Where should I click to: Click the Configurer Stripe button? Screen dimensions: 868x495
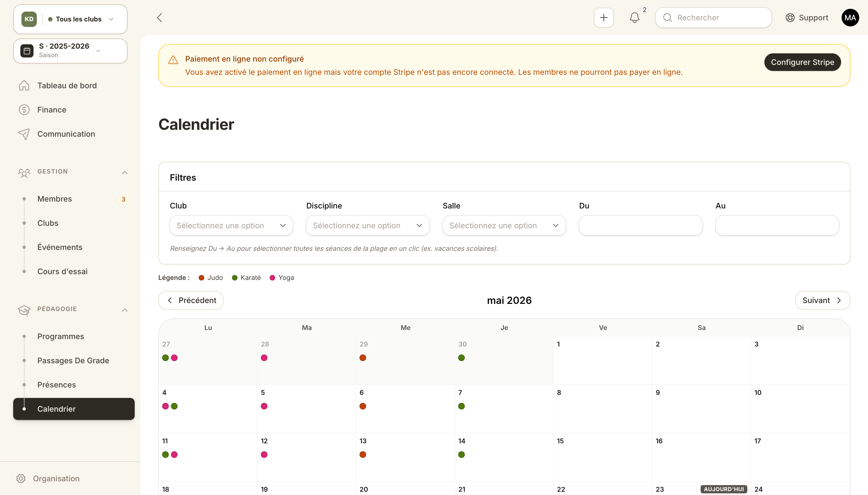pyautogui.click(x=802, y=62)
